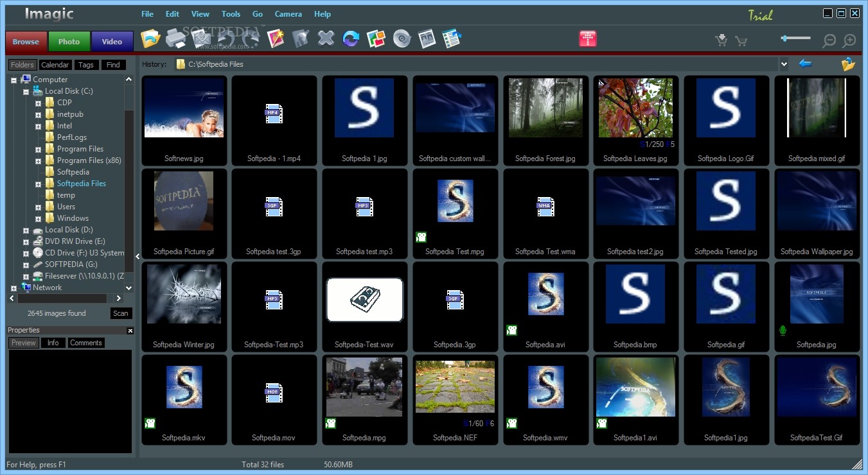Click the thumbnail size slider
The height and width of the screenshot is (475, 868).
pos(795,39)
